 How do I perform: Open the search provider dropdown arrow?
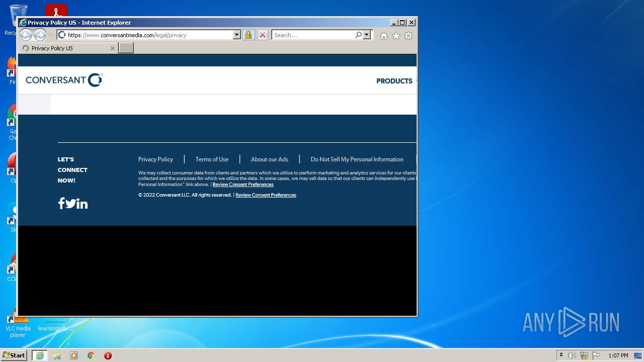point(367,35)
